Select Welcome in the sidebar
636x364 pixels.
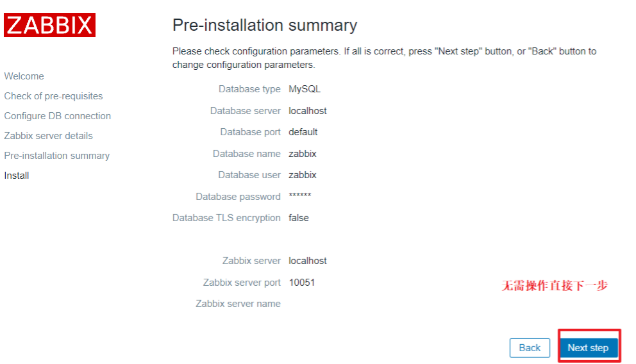pos(24,76)
